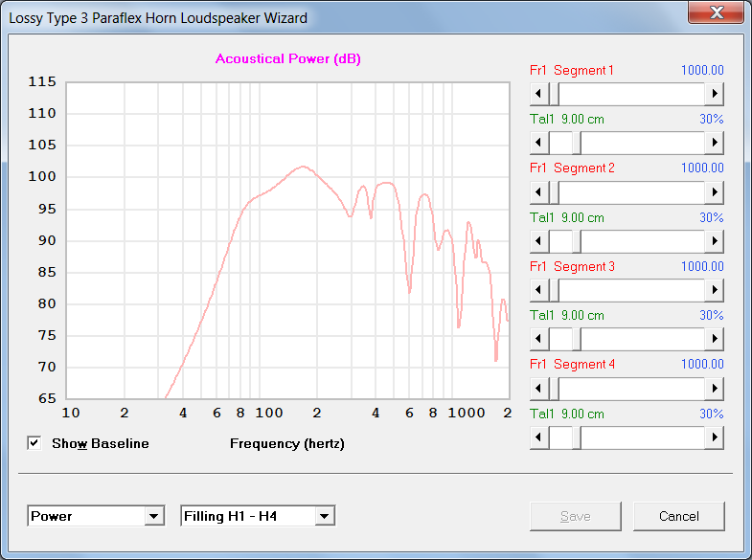The width and height of the screenshot is (752, 560).
Task: Click right arrow of Fr1 Segment 3 slider
Action: [x=714, y=290]
